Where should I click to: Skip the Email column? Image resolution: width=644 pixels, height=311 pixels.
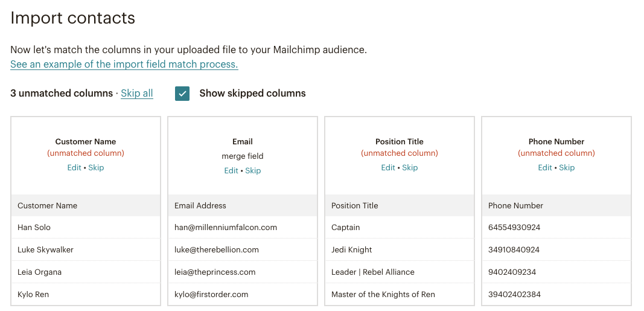253,171
